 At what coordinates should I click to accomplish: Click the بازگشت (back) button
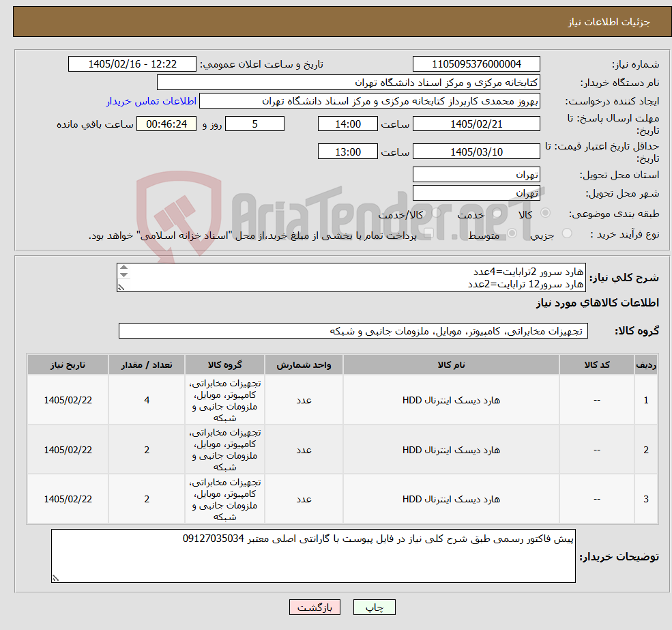pos(315,607)
